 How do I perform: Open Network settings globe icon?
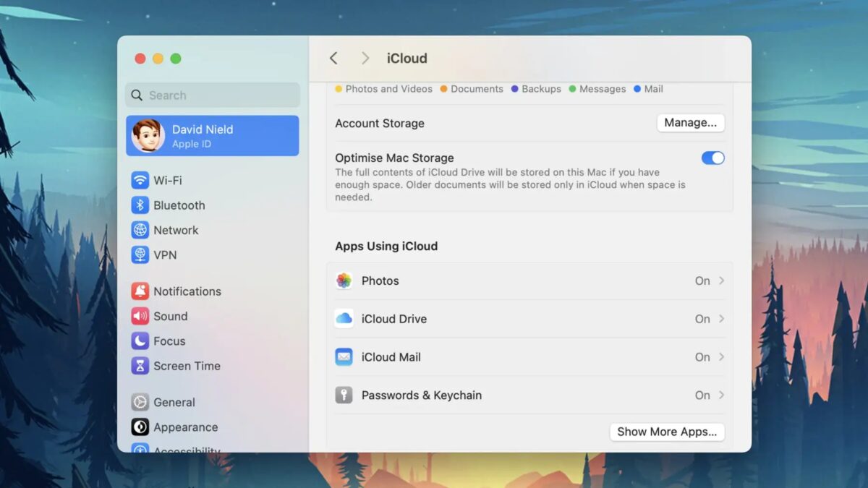pyautogui.click(x=140, y=230)
